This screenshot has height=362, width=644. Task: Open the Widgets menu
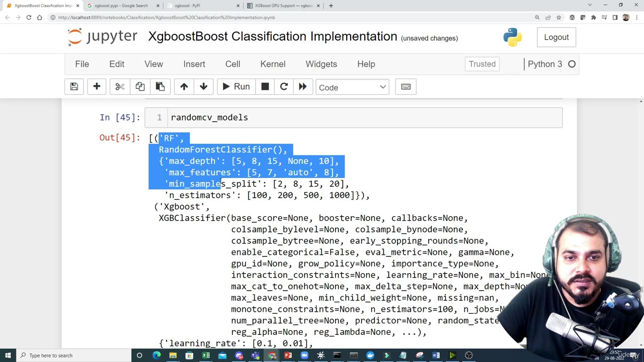tap(321, 64)
